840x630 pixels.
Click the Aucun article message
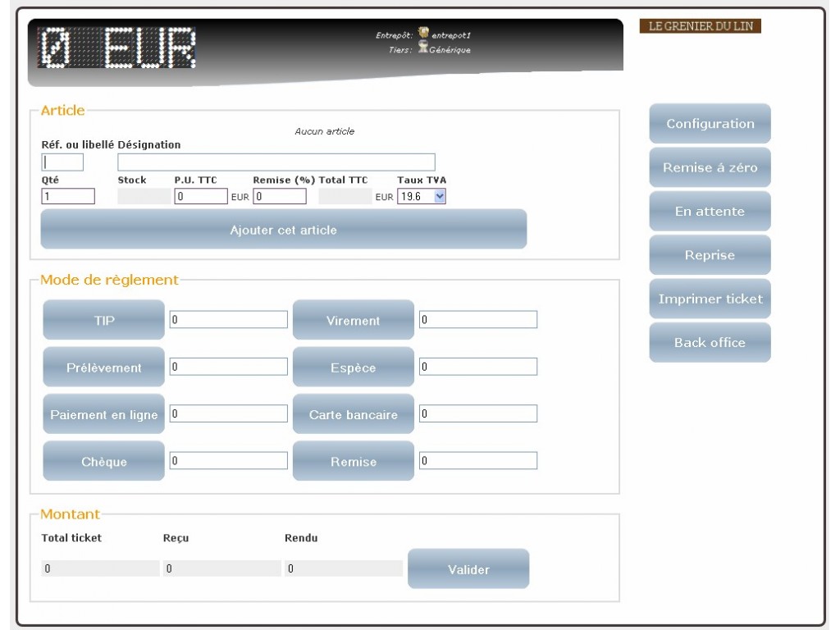325,131
